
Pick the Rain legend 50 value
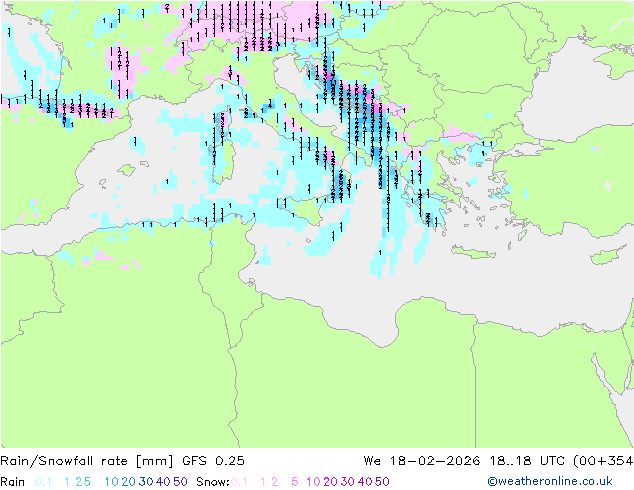(x=180, y=482)
